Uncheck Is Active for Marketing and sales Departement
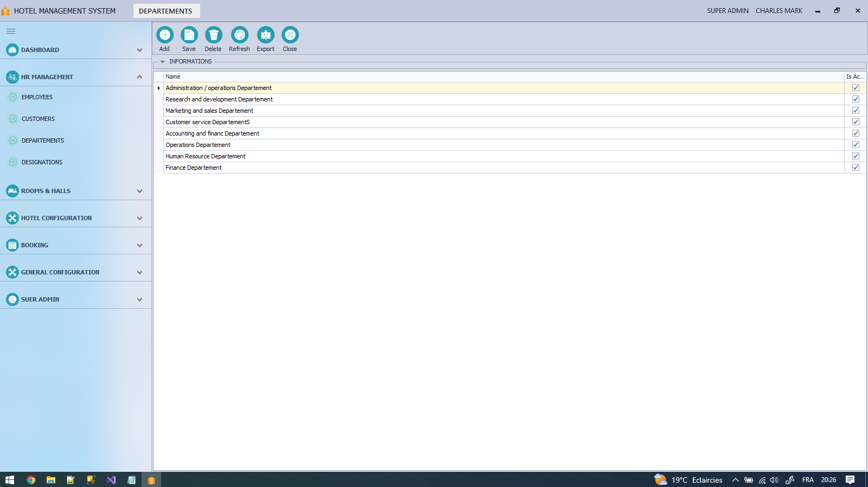Viewport: 868px width, 487px height. coord(856,111)
